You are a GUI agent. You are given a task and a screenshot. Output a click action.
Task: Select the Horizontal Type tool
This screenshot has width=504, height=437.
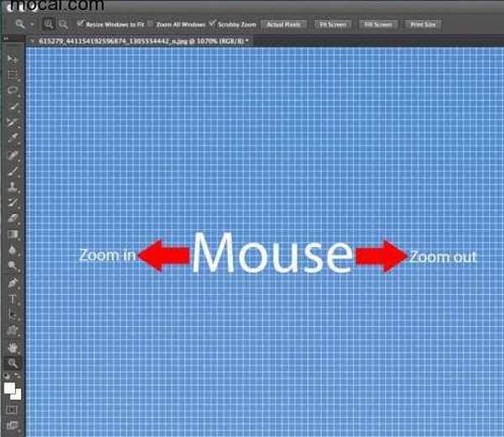[x=13, y=298]
